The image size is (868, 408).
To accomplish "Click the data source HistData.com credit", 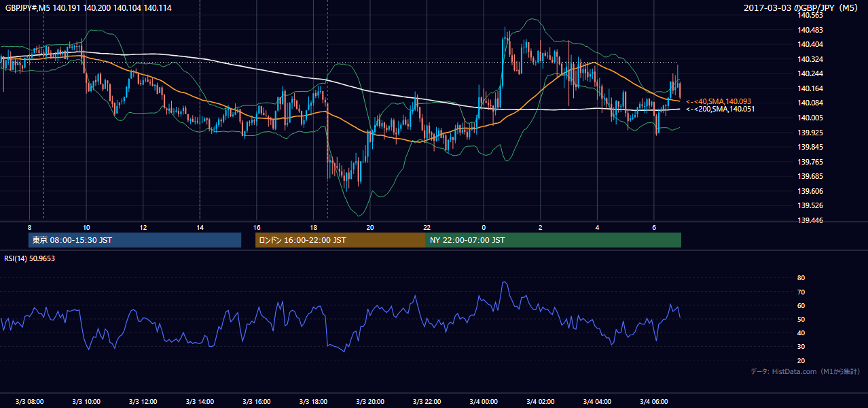I will point(805,371).
